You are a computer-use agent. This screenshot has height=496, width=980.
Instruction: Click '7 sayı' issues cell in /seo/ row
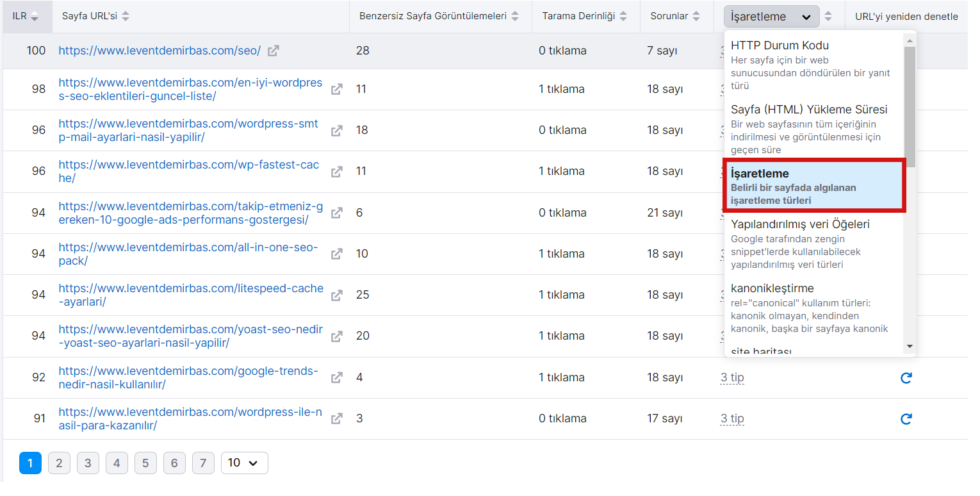tap(662, 51)
